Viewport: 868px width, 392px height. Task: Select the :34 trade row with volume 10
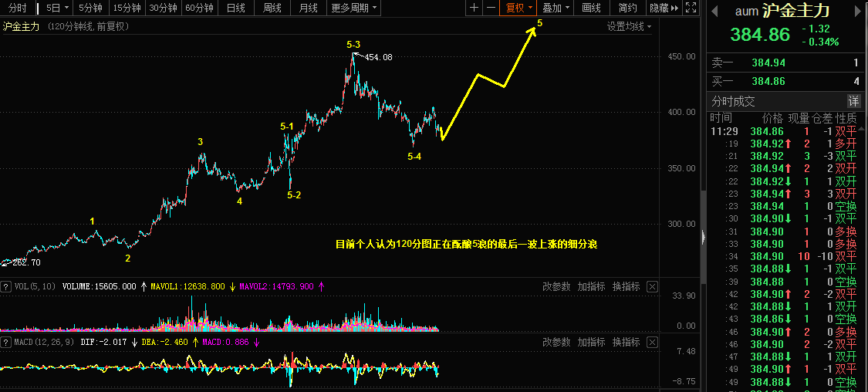pos(785,256)
